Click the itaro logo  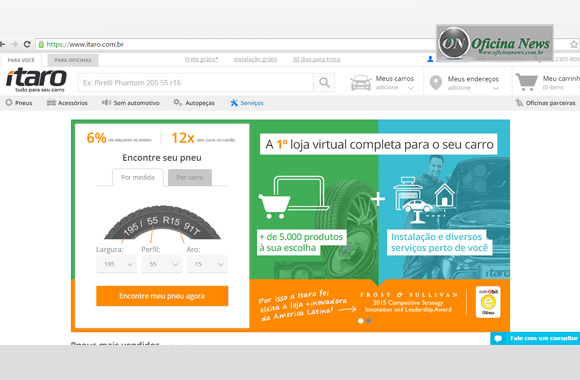click(x=36, y=80)
